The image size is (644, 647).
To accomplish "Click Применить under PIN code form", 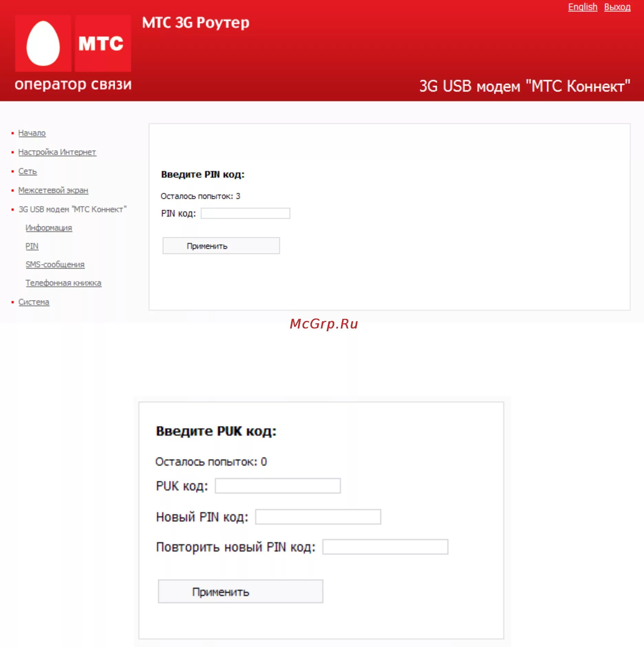I will [x=221, y=246].
